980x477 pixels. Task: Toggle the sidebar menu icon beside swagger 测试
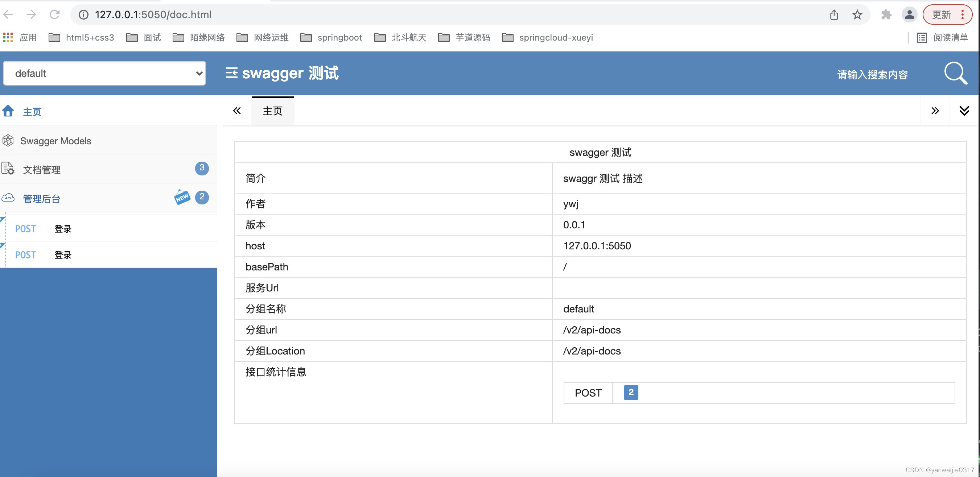click(x=231, y=72)
